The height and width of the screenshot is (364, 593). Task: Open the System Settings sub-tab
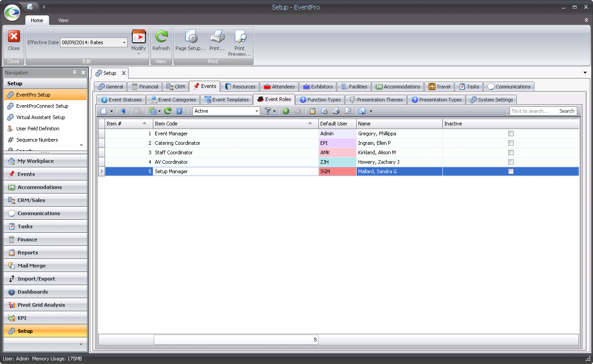491,100
